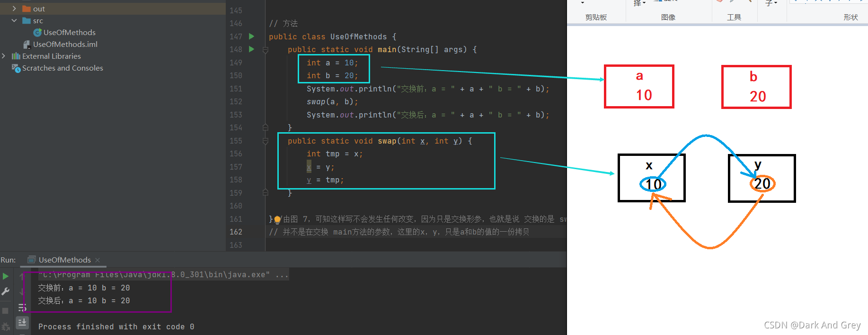Screen dimensions: 868x335
Task: Expand External Libraries node
Action: 4,56
